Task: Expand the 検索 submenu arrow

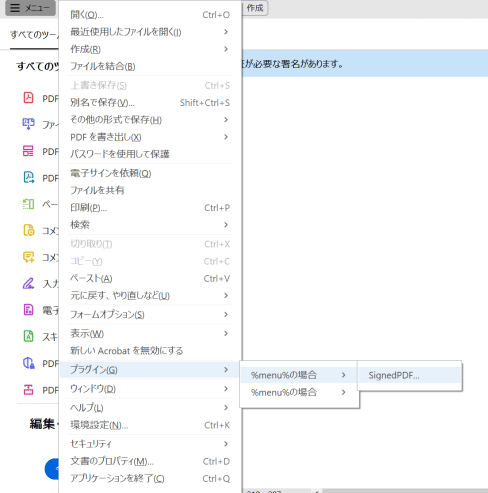Action: click(226, 225)
